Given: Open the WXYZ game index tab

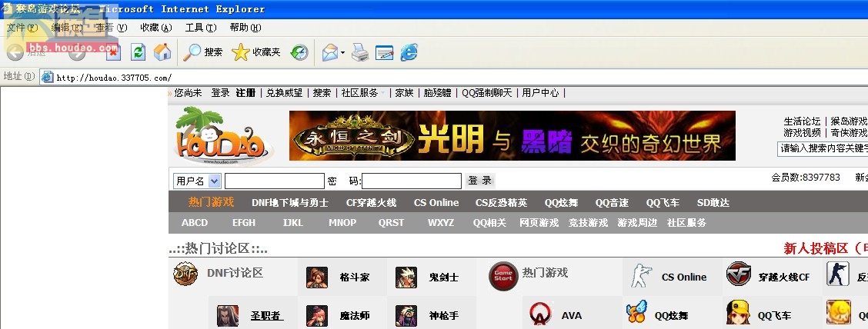Looking at the screenshot, I should (x=441, y=223).
